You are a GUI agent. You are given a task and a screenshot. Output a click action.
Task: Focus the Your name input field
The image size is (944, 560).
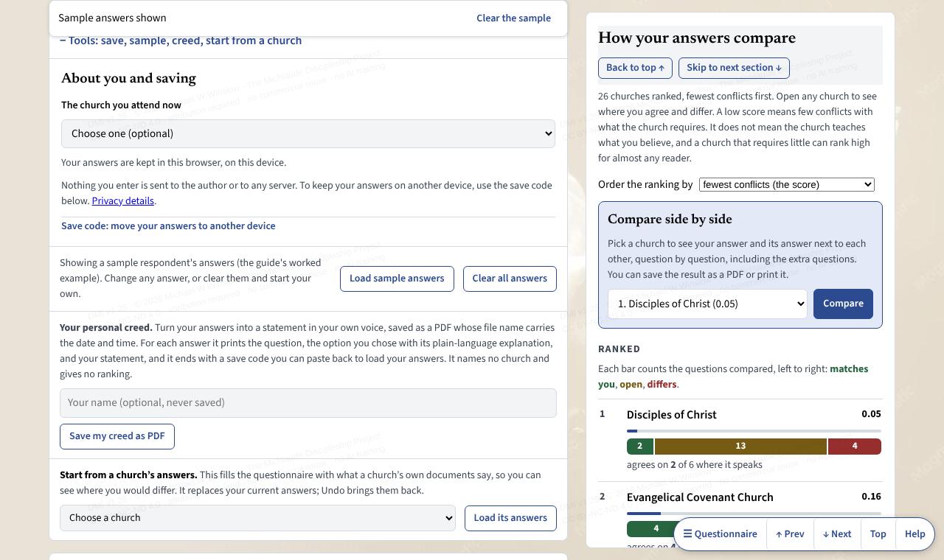pyautogui.click(x=308, y=403)
